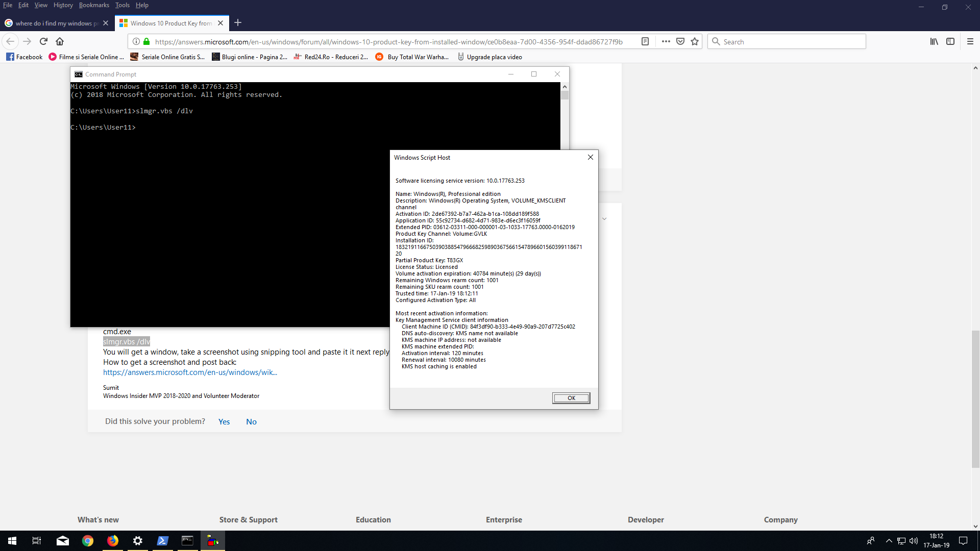Click the green secure padlock icon
This screenshot has width=980, height=551.
point(146,41)
